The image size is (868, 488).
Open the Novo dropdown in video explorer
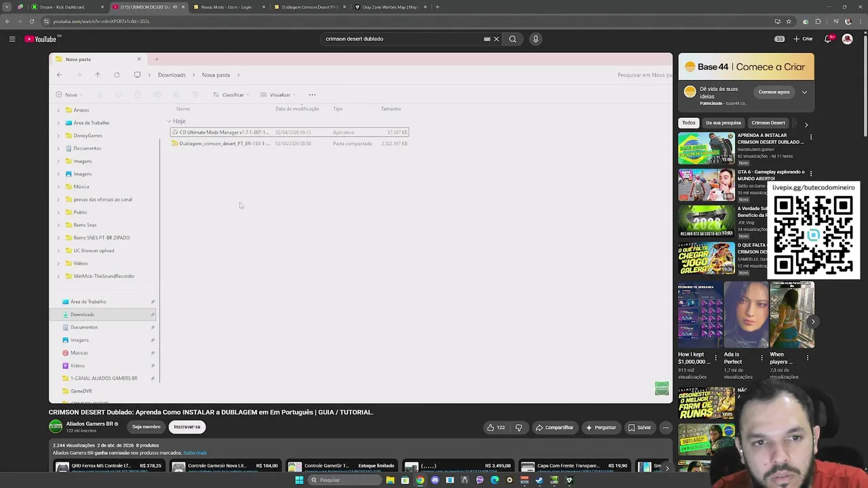[68, 95]
